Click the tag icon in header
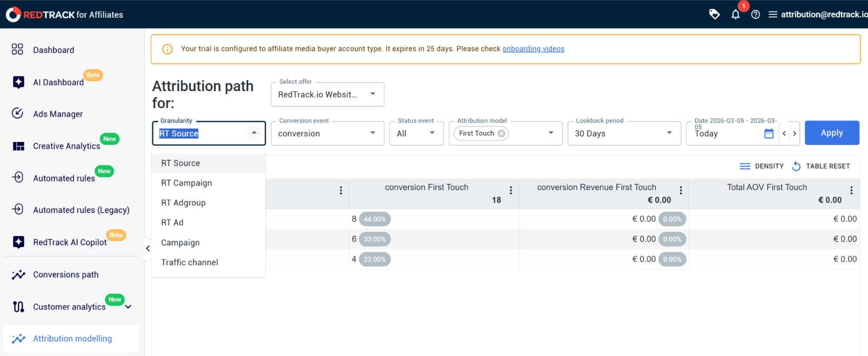Image resolution: width=868 pixels, height=356 pixels. point(714,14)
